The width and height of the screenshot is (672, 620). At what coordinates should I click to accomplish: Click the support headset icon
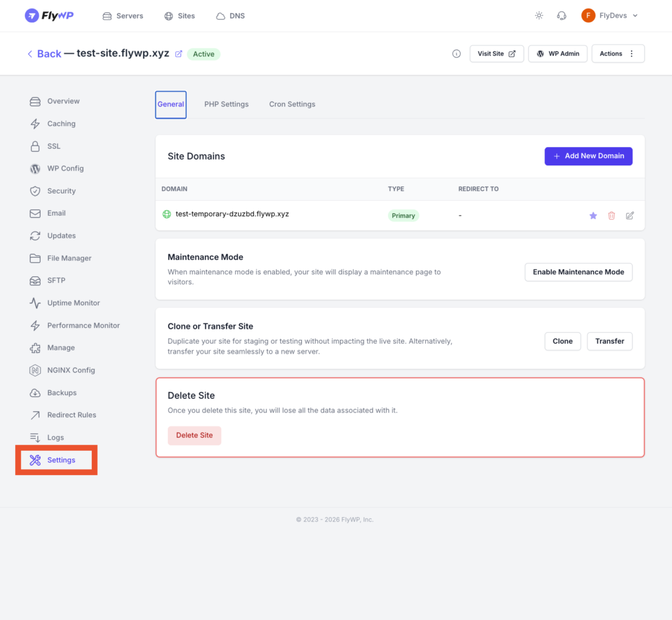coord(561,16)
